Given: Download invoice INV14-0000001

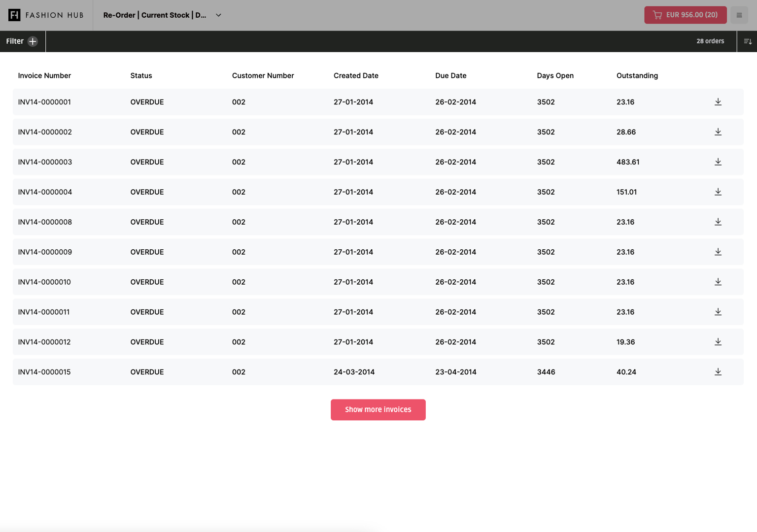Looking at the screenshot, I should [718, 102].
